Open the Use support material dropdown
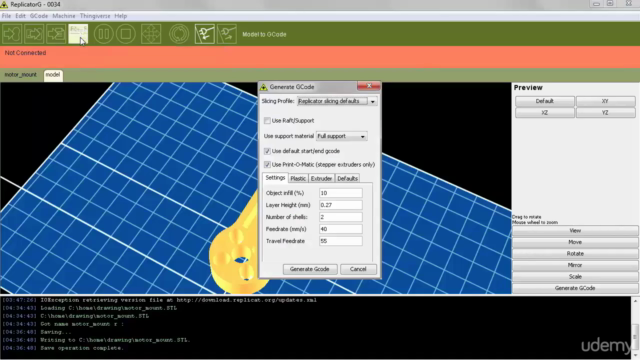 point(342,136)
